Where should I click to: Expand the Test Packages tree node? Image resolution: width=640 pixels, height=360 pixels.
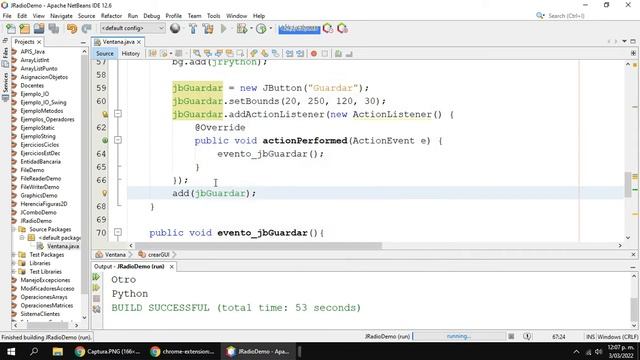click(14, 255)
